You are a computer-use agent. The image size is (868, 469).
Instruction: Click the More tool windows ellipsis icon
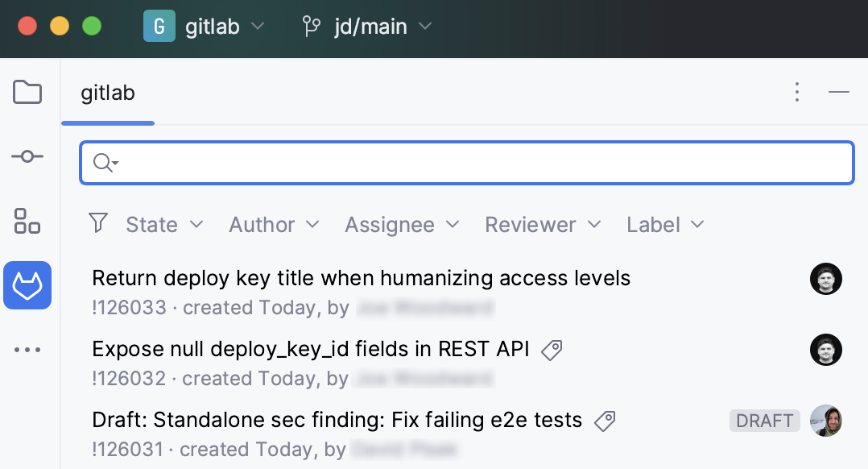[27, 349]
